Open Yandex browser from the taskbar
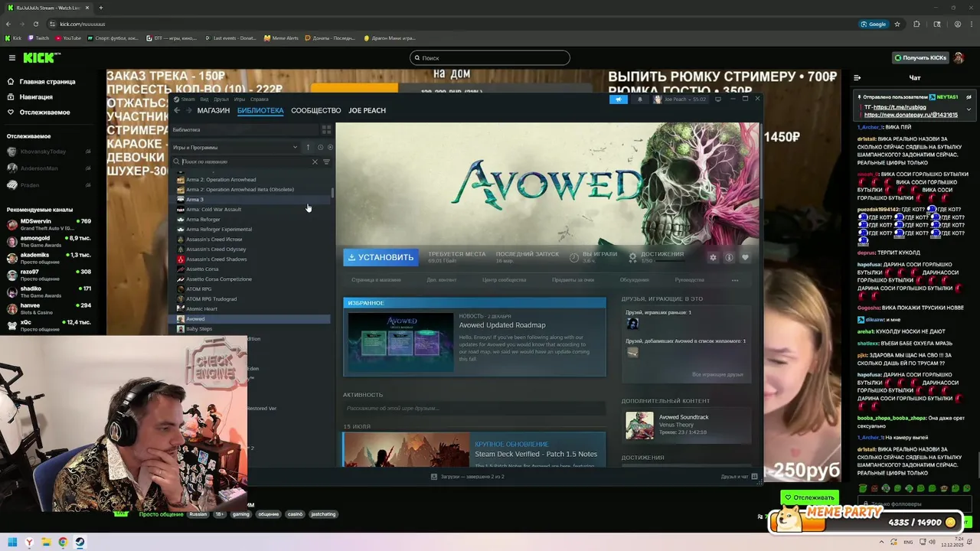 click(x=29, y=543)
